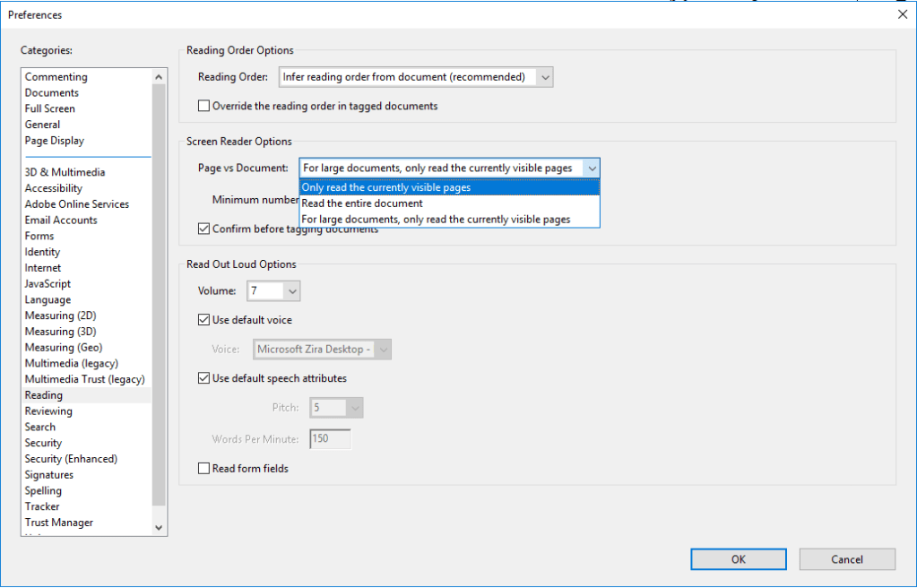
Task: Go to Security (Enhanced) category
Action: click(71, 459)
